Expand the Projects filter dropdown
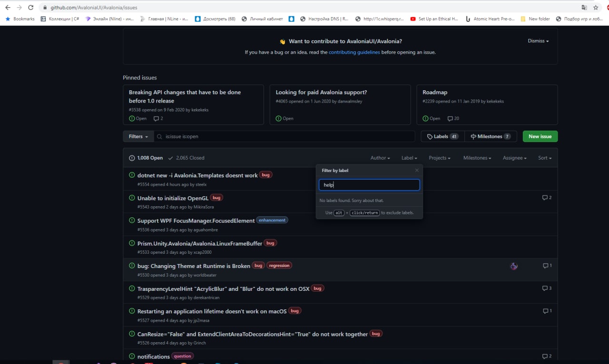Image resolution: width=609 pixels, height=364 pixels. point(440,158)
